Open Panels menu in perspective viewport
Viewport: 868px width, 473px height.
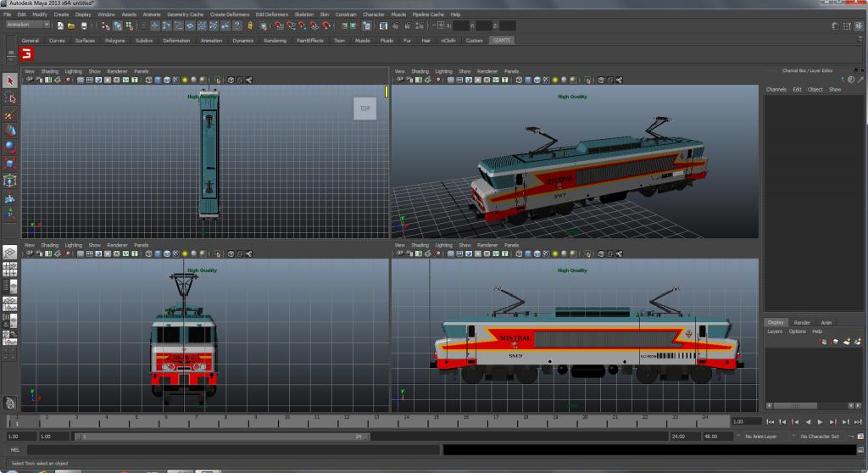pyautogui.click(x=511, y=71)
